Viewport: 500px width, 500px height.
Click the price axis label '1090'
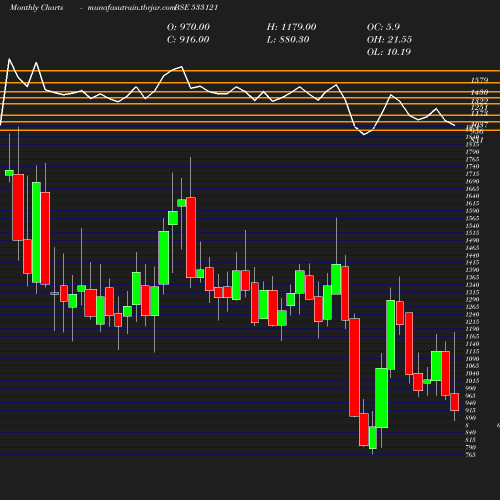tap(472, 359)
